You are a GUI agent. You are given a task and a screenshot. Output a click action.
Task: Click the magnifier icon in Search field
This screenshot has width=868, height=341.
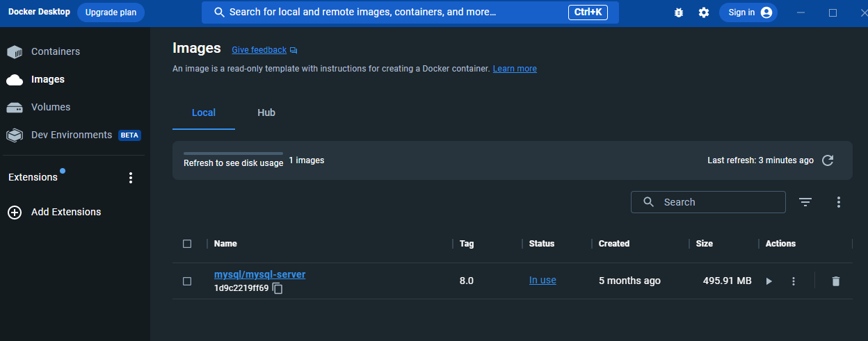[649, 202]
